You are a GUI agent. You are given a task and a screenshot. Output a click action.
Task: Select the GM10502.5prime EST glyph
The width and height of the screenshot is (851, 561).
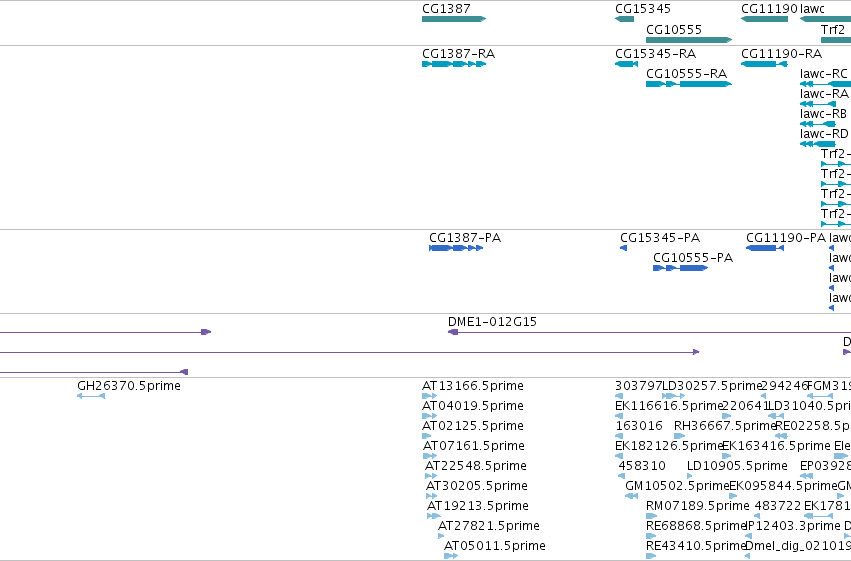point(632,496)
